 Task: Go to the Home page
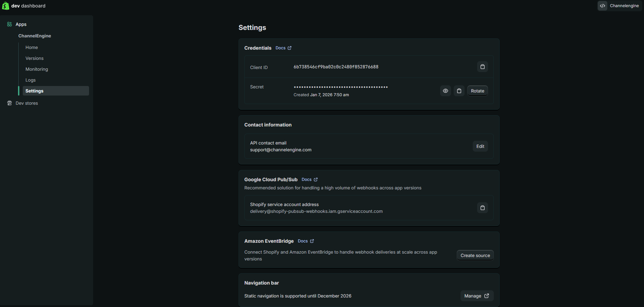(x=32, y=47)
